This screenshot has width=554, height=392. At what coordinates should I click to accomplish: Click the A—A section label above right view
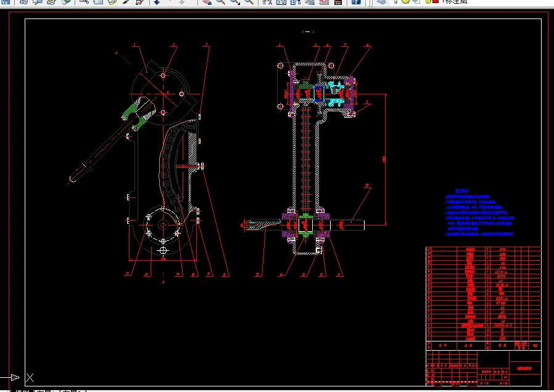307,32
